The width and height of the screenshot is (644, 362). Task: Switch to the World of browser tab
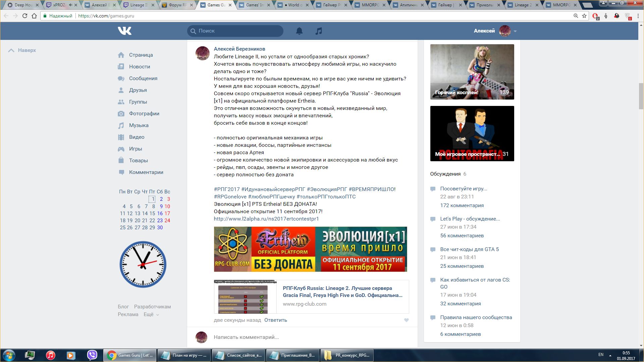click(293, 5)
